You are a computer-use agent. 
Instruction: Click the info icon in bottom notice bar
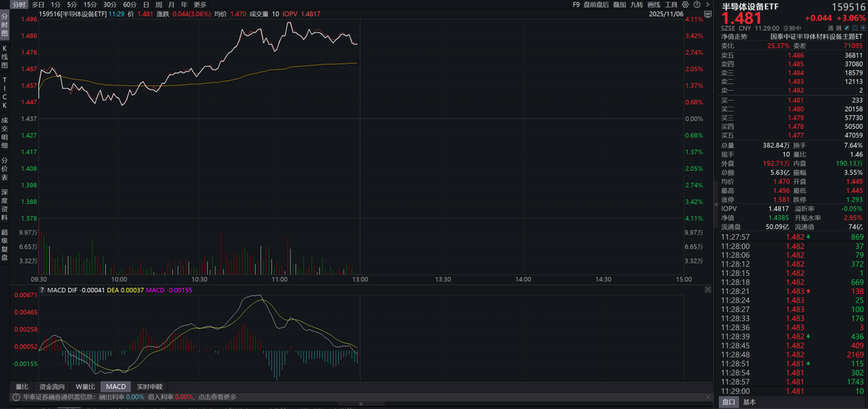(14, 397)
